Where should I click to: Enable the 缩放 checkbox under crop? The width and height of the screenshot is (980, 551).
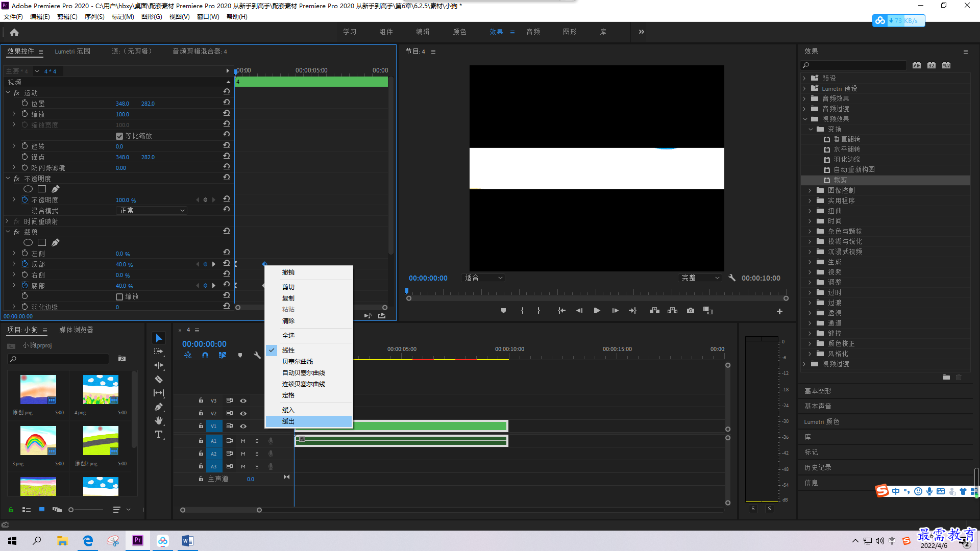[119, 297]
